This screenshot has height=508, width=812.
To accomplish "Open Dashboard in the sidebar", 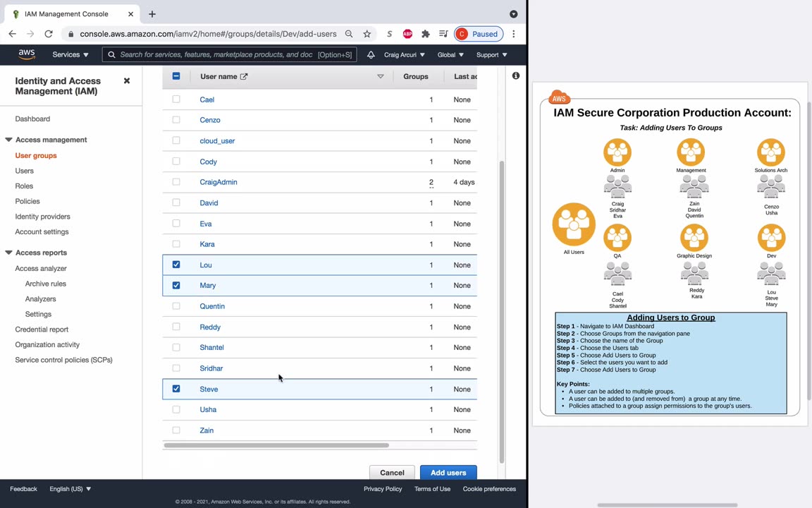I will [x=32, y=119].
